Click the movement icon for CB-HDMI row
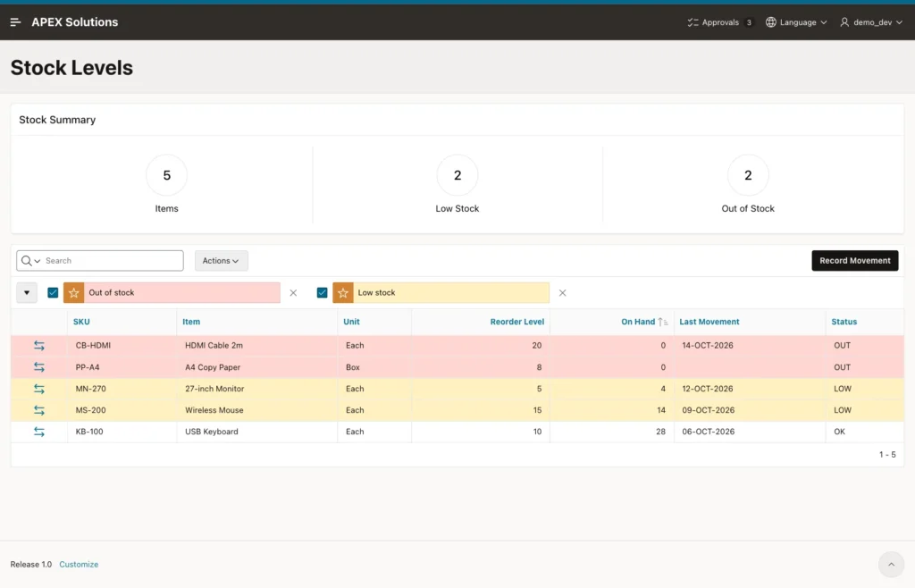Image resolution: width=915 pixels, height=588 pixels. (x=39, y=345)
